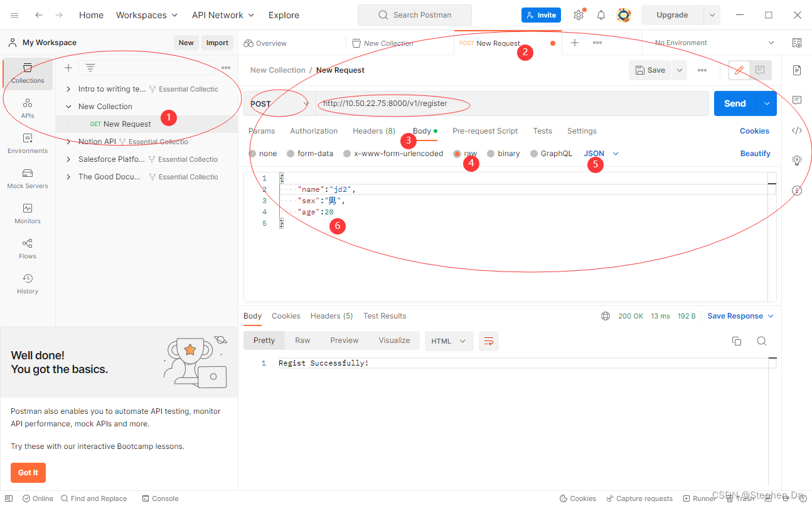Open the Workspaces menu

tap(147, 15)
